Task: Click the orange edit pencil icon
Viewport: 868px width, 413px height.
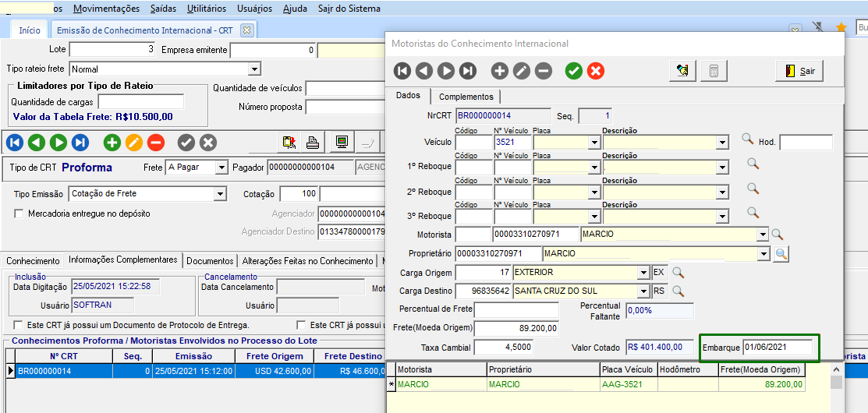Action: 133,143
